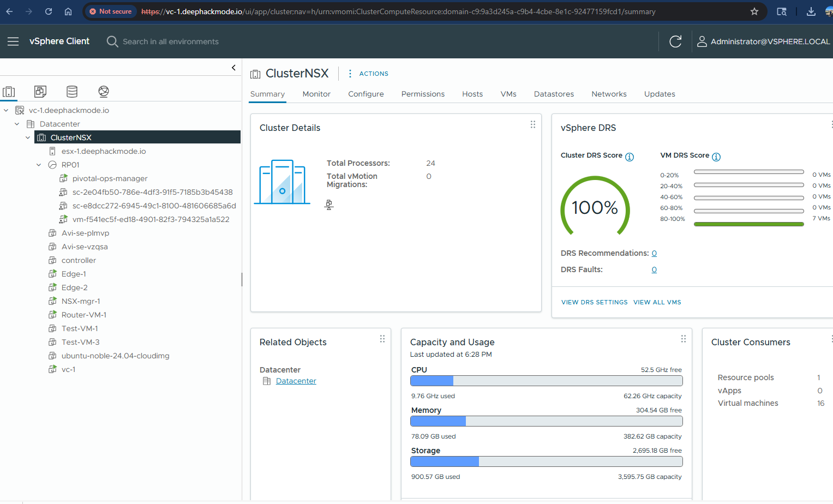Open the ACTIONS dropdown menu
This screenshot has width=833, height=504.
click(x=368, y=74)
